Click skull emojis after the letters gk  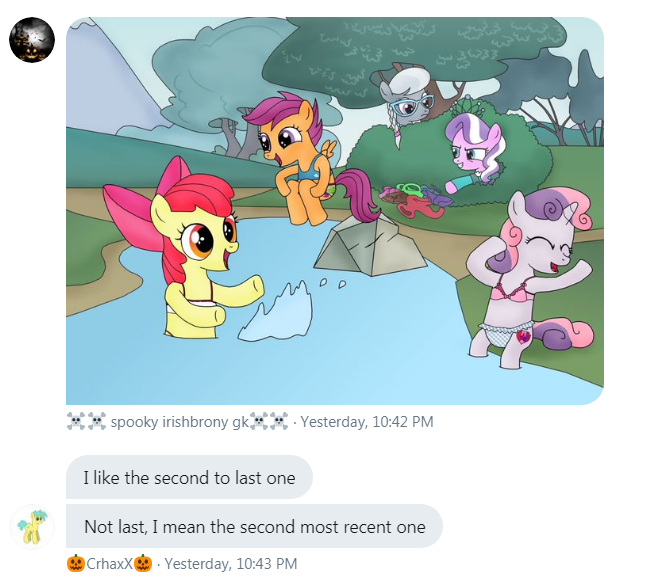click(x=269, y=421)
